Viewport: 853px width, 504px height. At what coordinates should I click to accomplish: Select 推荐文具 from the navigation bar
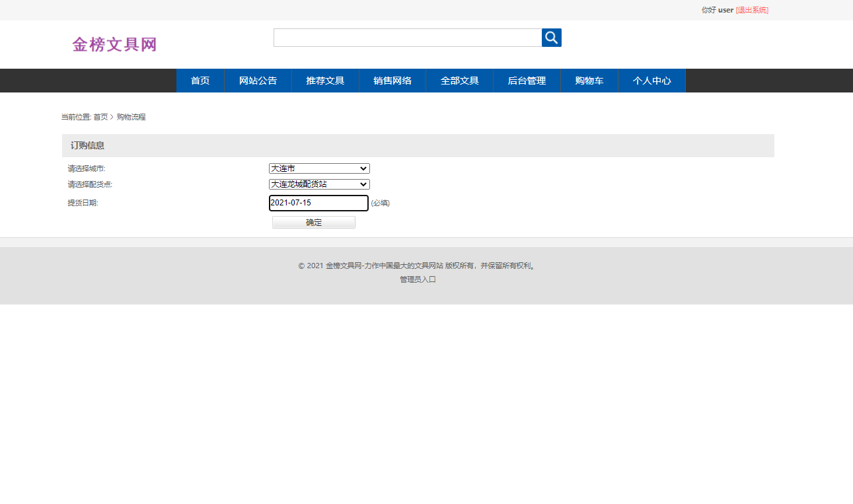(x=325, y=80)
